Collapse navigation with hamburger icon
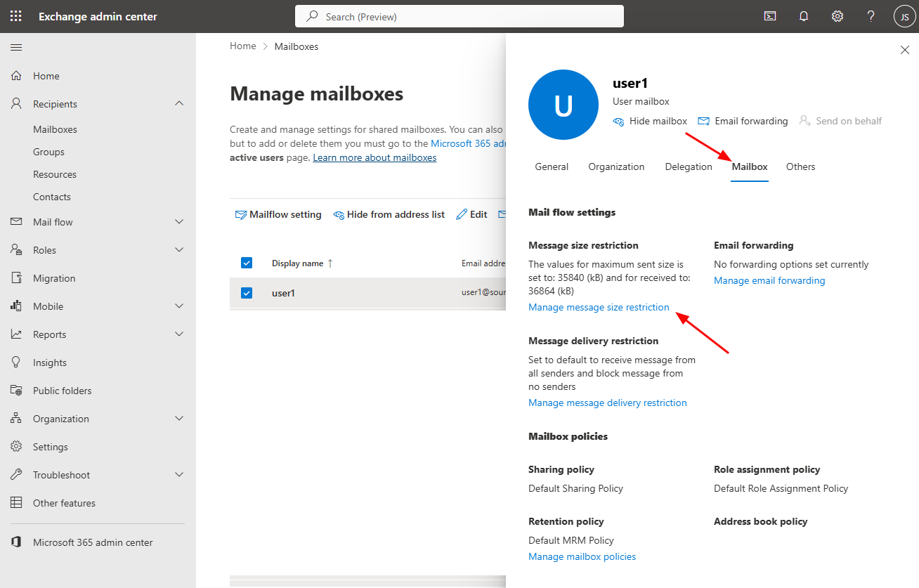 click(x=16, y=47)
